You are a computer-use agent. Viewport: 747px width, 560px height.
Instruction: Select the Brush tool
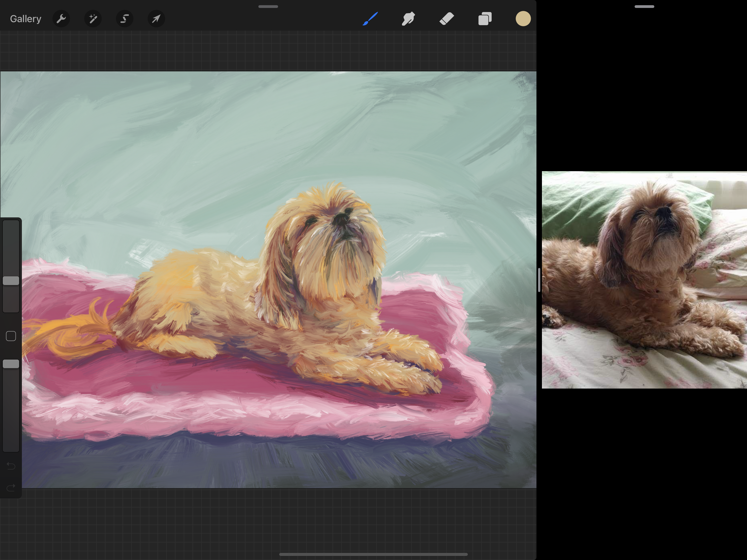click(370, 19)
